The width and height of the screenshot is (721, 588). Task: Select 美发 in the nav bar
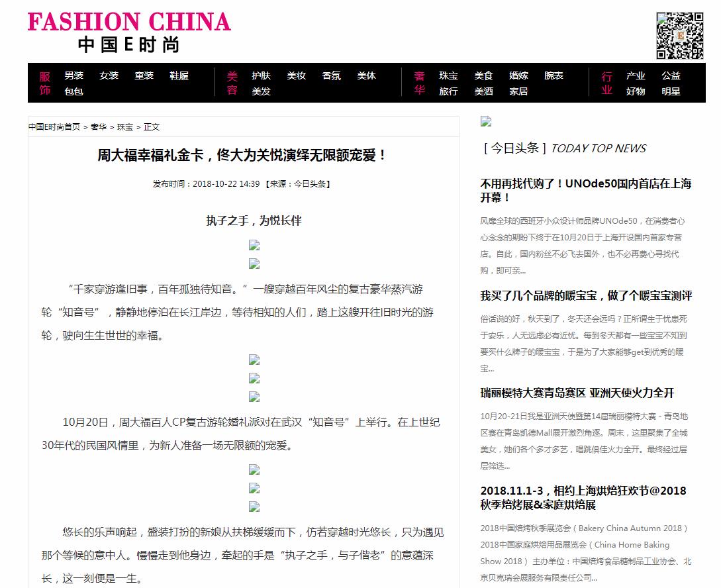(x=261, y=91)
